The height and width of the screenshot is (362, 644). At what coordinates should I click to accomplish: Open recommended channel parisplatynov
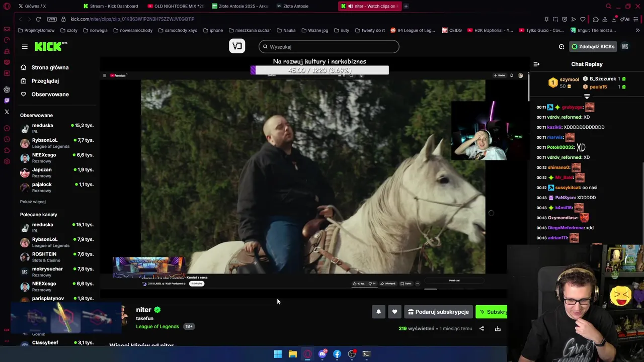click(x=57, y=298)
